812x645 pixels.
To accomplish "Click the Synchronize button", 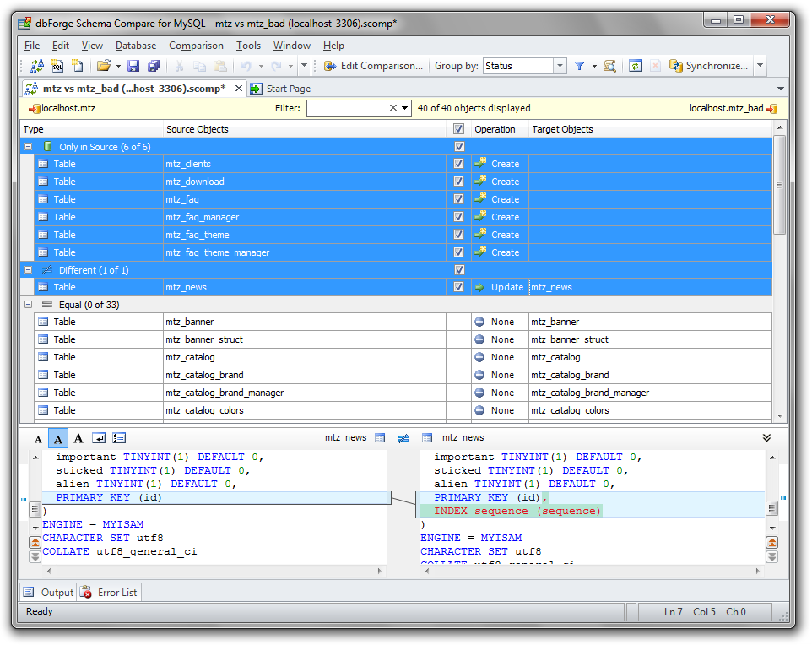I will [708, 66].
